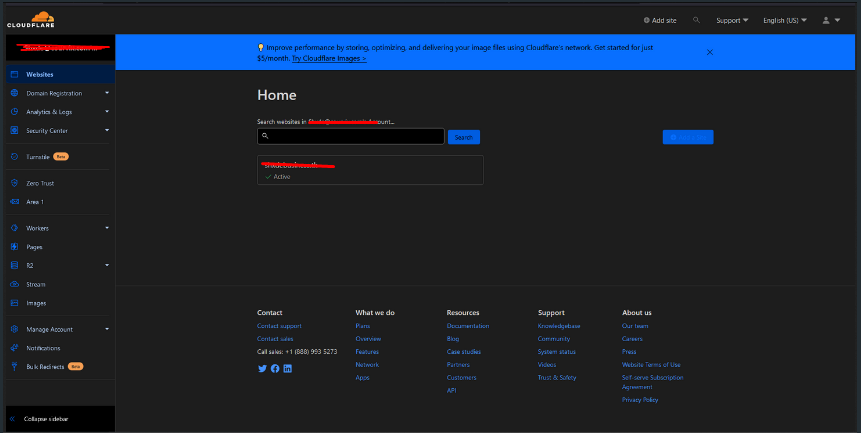Open the Active website card
This screenshot has width=861, height=433.
(370, 170)
